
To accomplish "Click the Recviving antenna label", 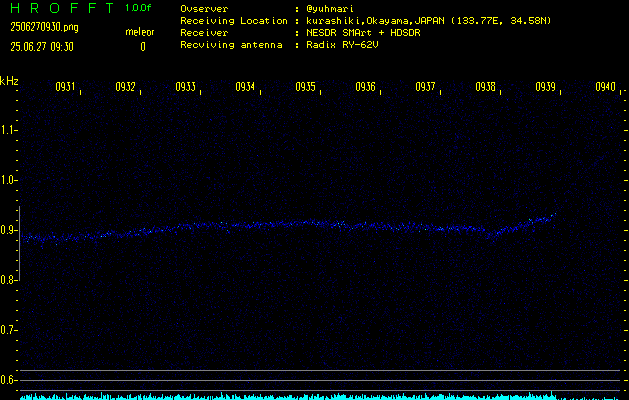I will coord(231,45).
